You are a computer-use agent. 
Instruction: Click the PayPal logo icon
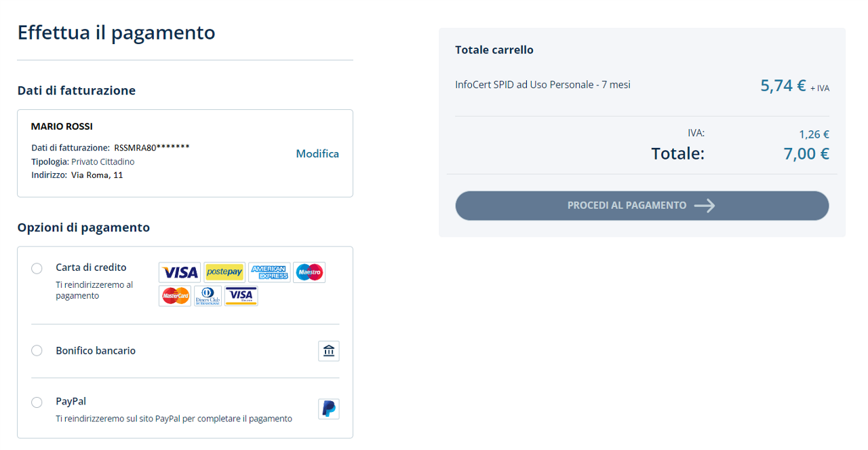click(x=329, y=409)
